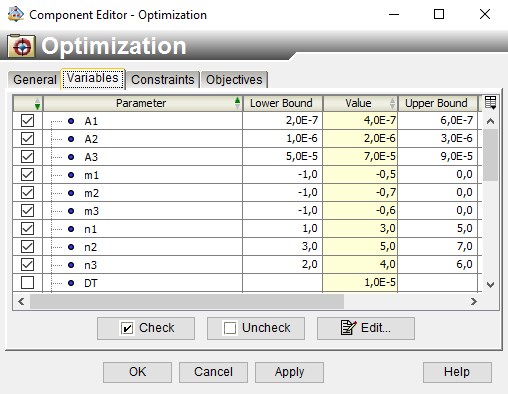This screenshot has height=394, width=508.
Task: Disable the n1 variable checkbox
Action: pyautogui.click(x=27, y=228)
